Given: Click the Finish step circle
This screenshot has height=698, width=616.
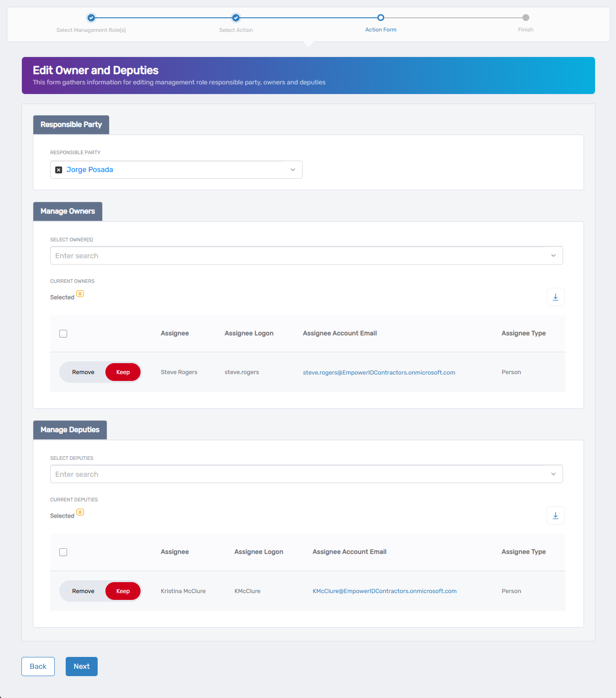Looking at the screenshot, I should point(526,18).
